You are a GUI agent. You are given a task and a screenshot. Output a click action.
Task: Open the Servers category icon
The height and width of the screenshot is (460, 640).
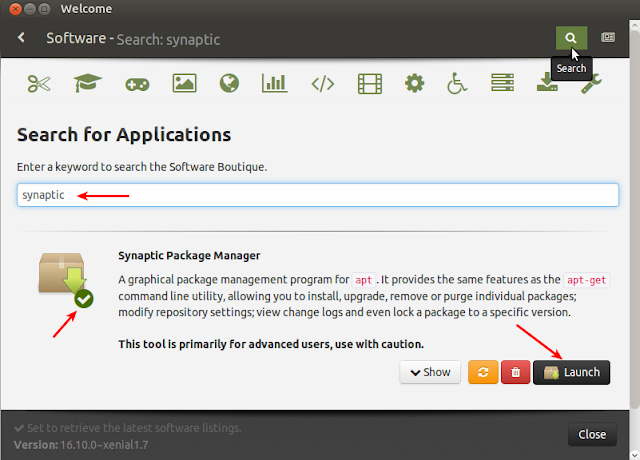coord(502,83)
